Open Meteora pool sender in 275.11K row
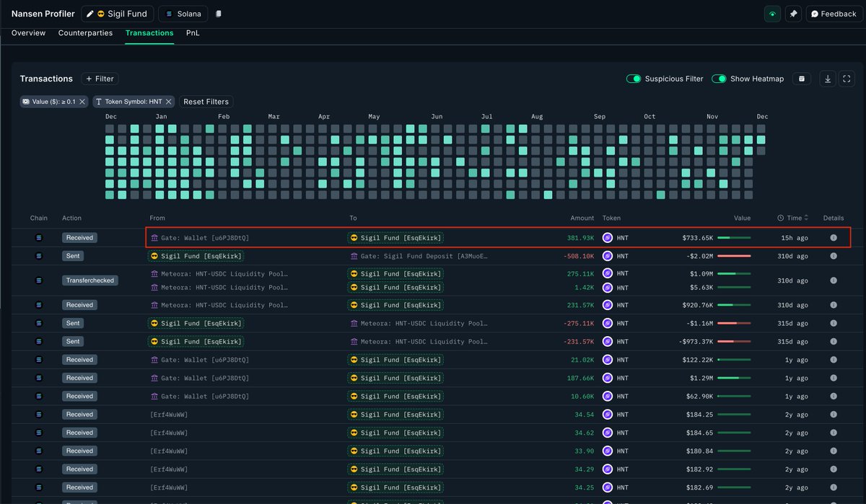The height and width of the screenshot is (504, 866). 219,274
